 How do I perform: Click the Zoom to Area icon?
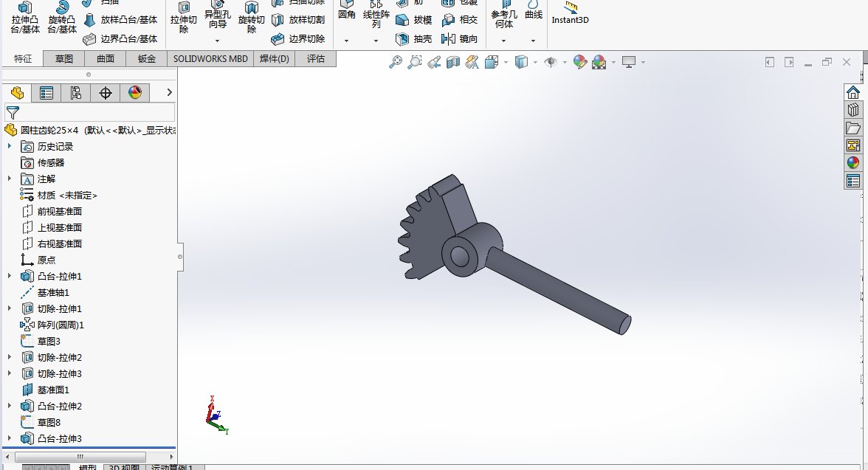click(414, 62)
